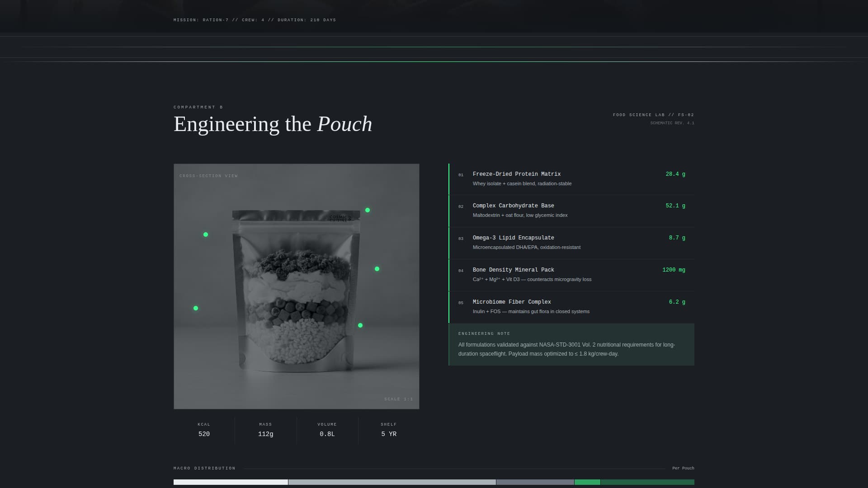Click the SHELF 5 YR stat cell

point(389,430)
